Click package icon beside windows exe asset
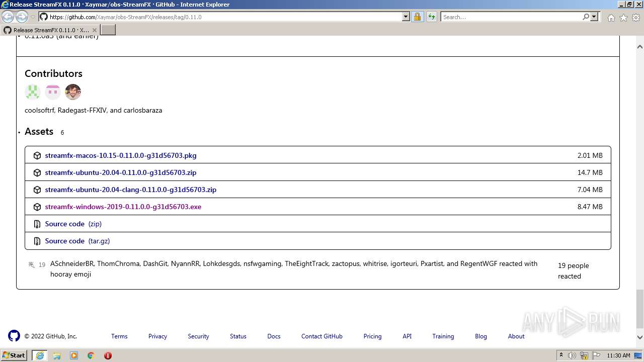The width and height of the screenshot is (644, 362). click(x=37, y=207)
